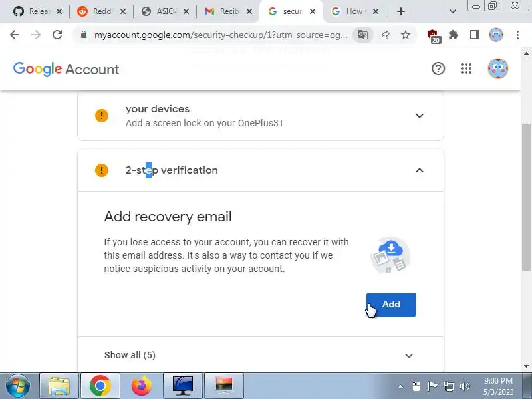Open Chrome's three-dot menu
The height and width of the screenshot is (399, 532).
pos(517,35)
